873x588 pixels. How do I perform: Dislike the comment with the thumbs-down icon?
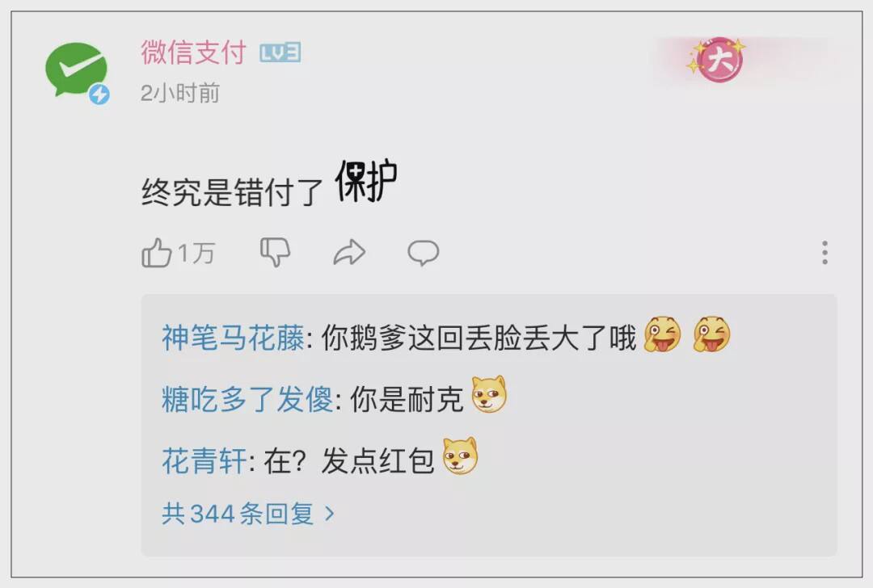(x=276, y=253)
